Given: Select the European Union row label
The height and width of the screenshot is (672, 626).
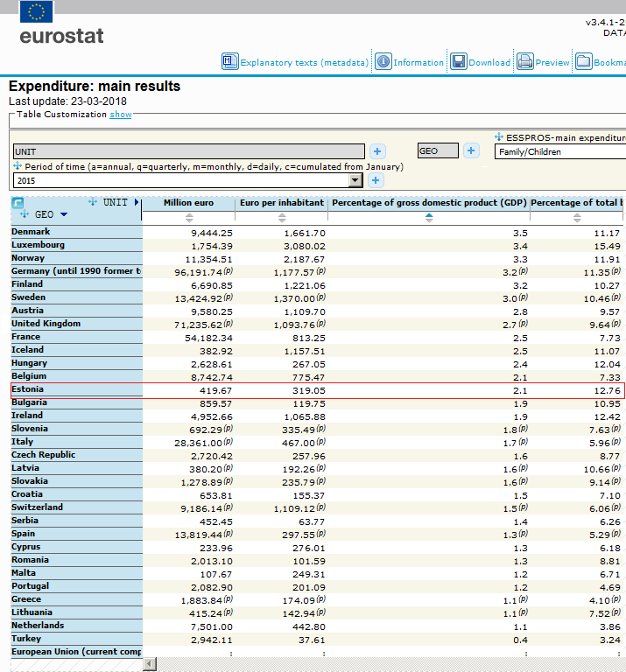Looking at the screenshot, I should [76, 652].
